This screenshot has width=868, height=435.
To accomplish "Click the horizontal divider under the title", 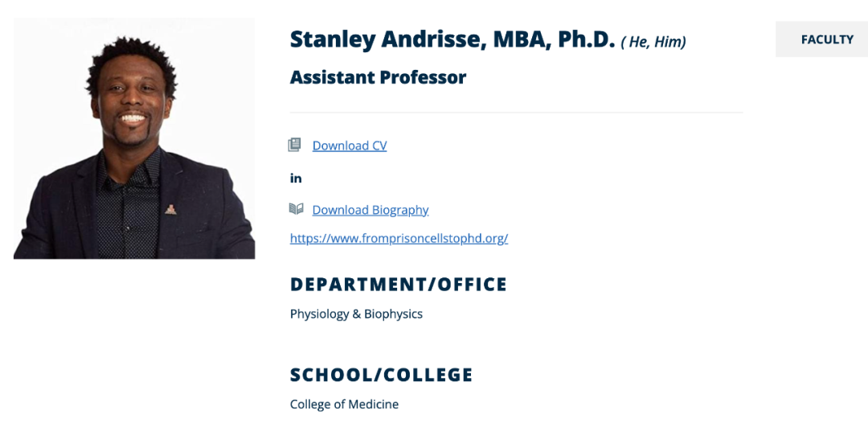I will click(516, 113).
